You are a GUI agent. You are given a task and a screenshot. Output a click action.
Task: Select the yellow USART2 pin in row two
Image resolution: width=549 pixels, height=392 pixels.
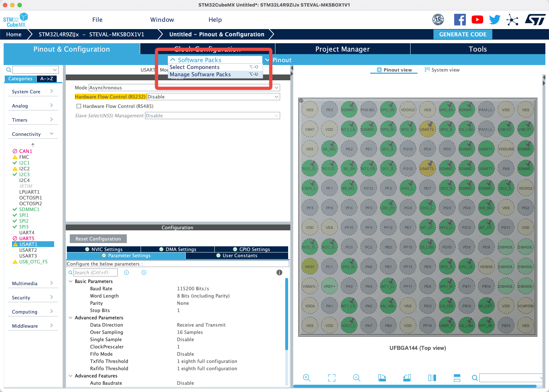pyautogui.click(x=427, y=129)
